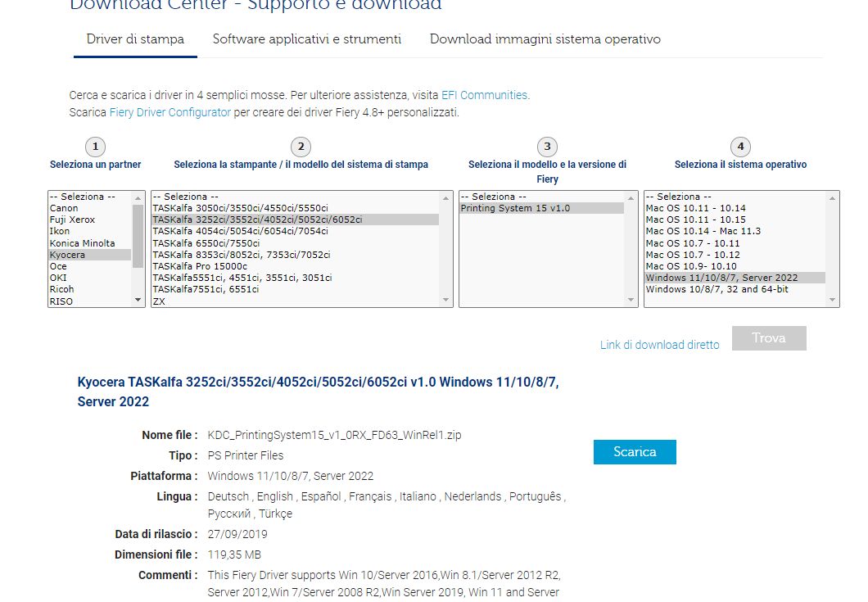Image resolution: width=868 pixels, height=602 pixels.
Task: Click the Kyocera TASKalfa result heading
Action: [x=318, y=392]
